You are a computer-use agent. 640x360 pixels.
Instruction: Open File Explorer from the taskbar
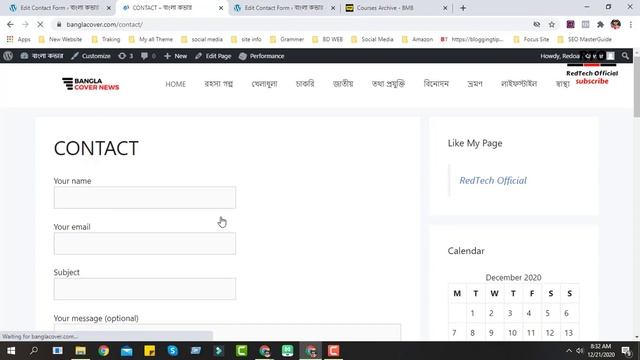pos(80,351)
